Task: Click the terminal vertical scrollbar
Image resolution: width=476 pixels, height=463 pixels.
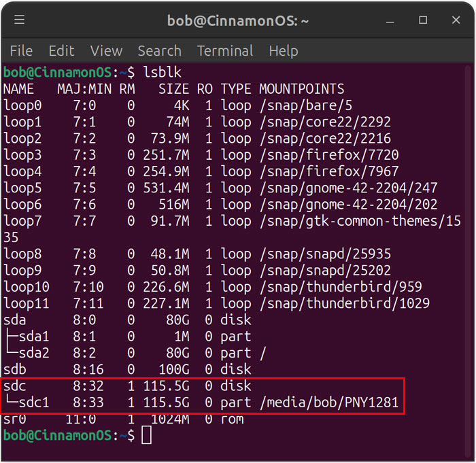Action: [468, 261]
